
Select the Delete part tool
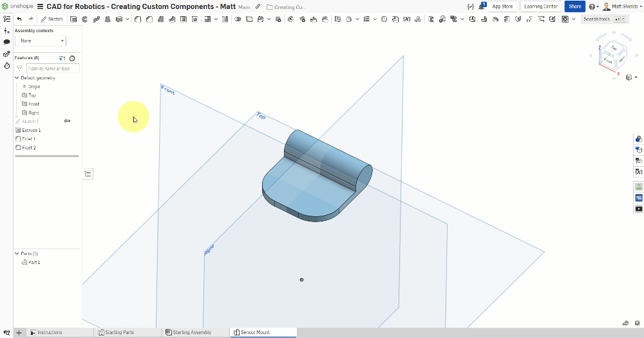click(278, 19)
